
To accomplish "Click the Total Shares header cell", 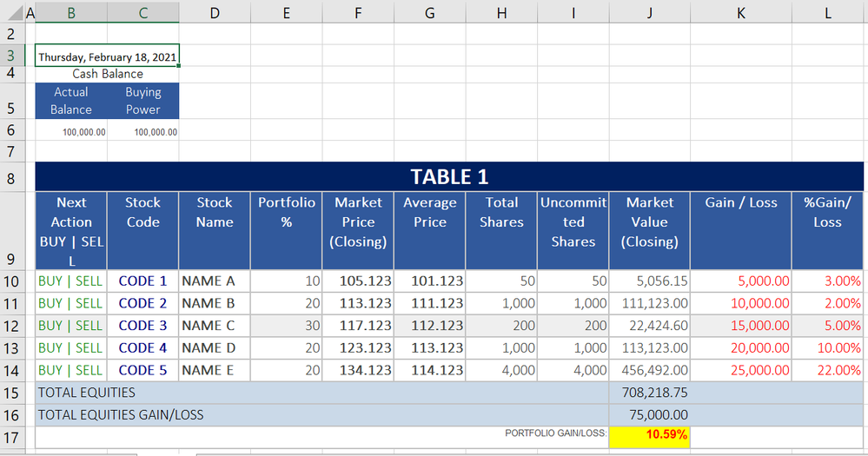I will [501, 231].
